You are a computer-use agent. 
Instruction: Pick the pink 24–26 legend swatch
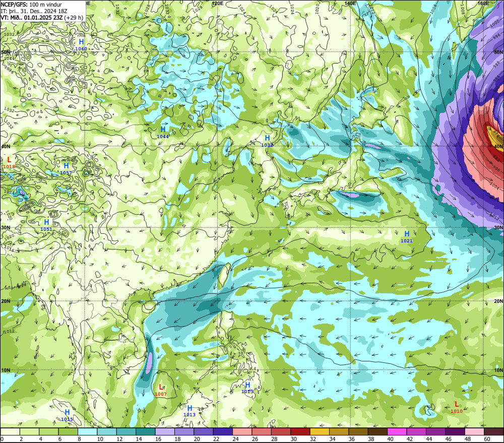(242, 431)
